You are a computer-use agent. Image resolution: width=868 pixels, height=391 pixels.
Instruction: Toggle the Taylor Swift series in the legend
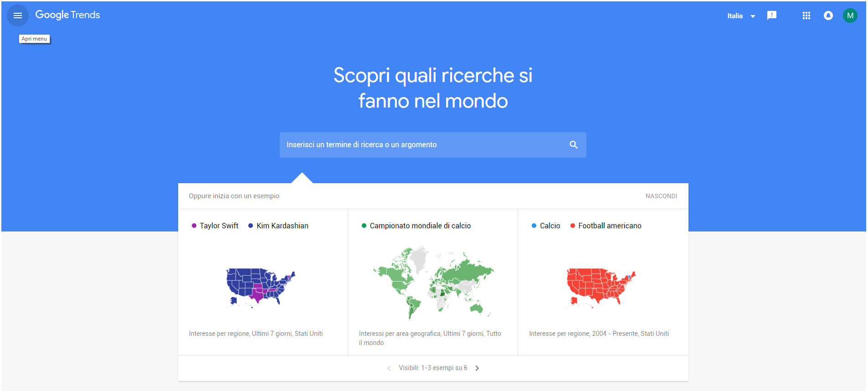(x=215, y=225)
